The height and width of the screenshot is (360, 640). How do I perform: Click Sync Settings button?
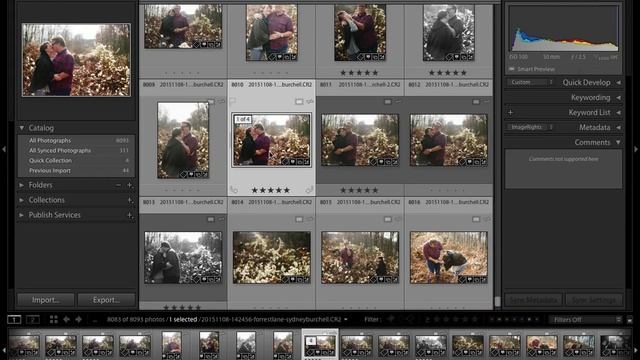594,300
